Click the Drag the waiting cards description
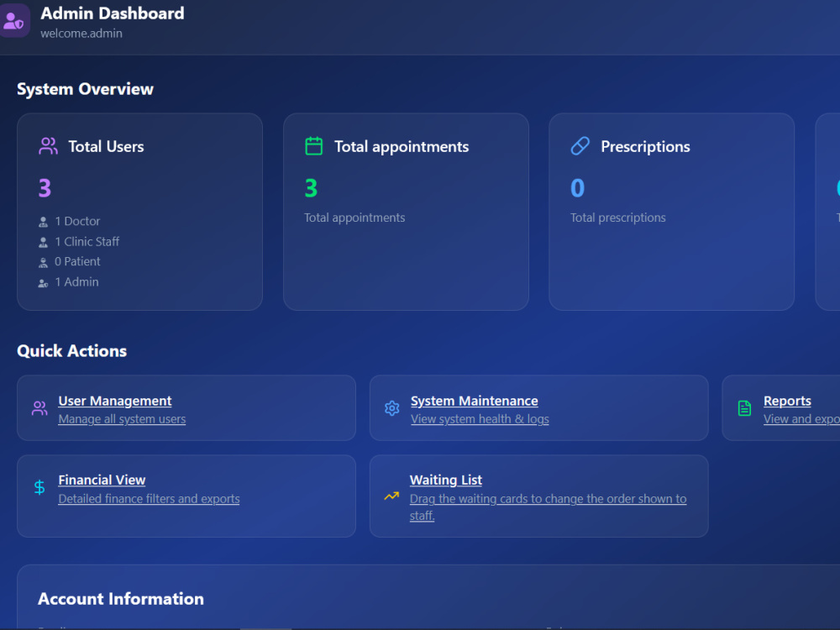Screen dimensions: 840x630 click(548, 507)
